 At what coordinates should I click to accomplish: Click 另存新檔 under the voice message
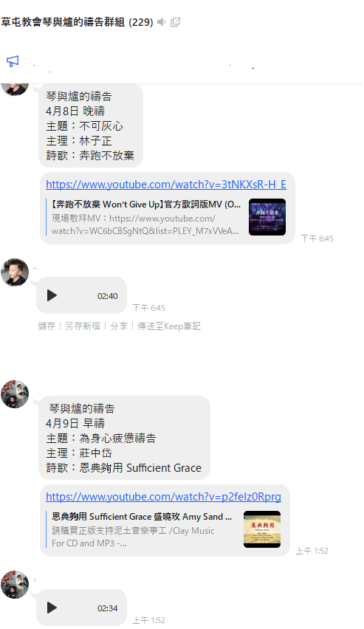[83, 326]
